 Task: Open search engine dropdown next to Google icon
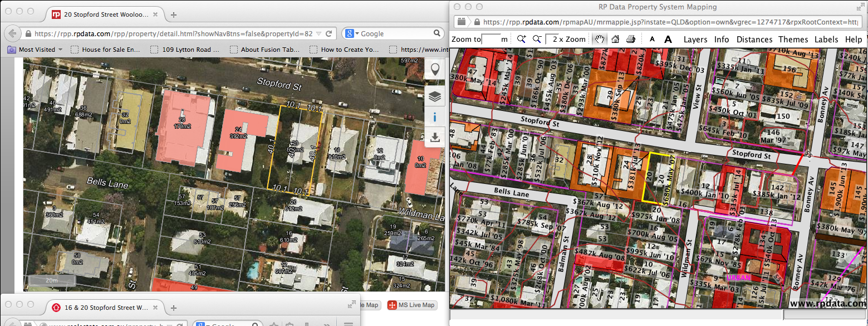(x=357, y=33)
